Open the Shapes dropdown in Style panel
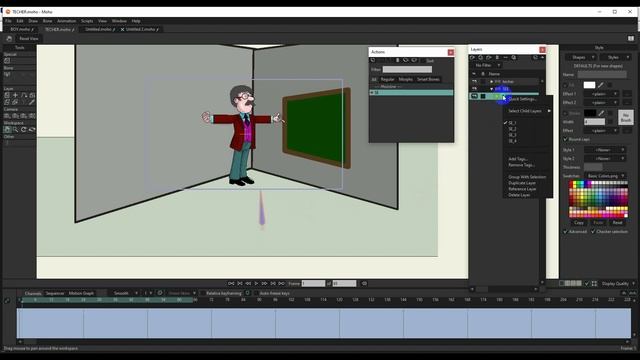 [x=580, y=57]
